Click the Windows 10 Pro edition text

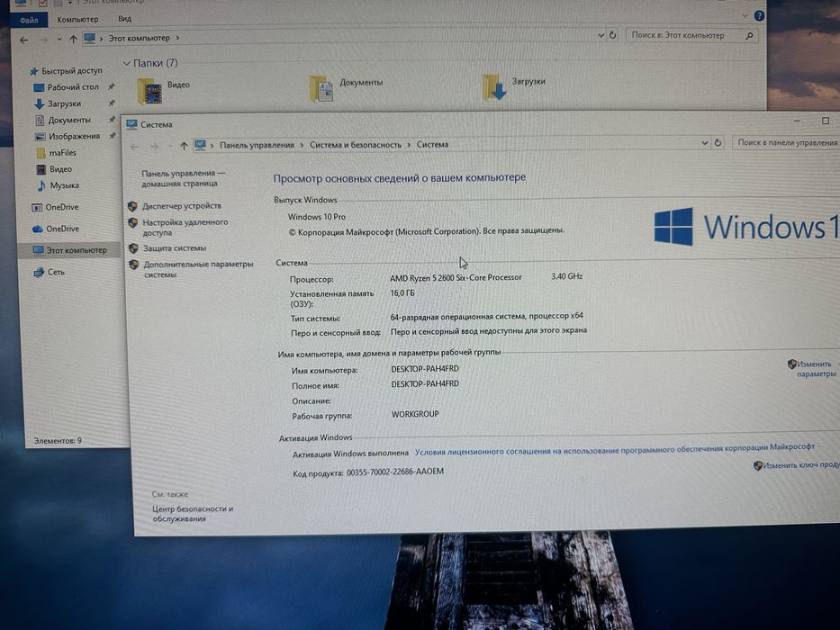click(x=317, y=217)
